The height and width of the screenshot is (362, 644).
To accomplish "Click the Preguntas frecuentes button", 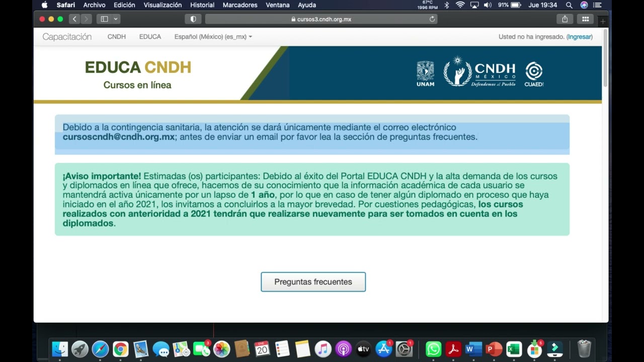I will (313, 282).
